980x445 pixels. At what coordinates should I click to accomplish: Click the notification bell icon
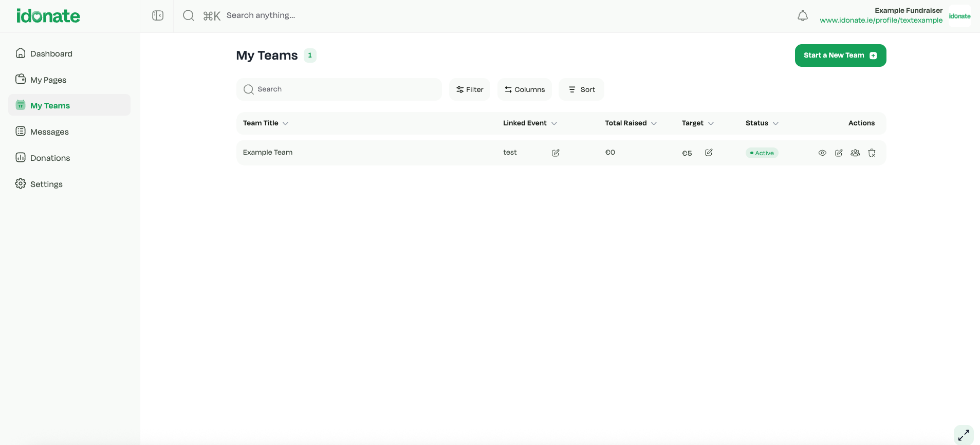[802, 16]
